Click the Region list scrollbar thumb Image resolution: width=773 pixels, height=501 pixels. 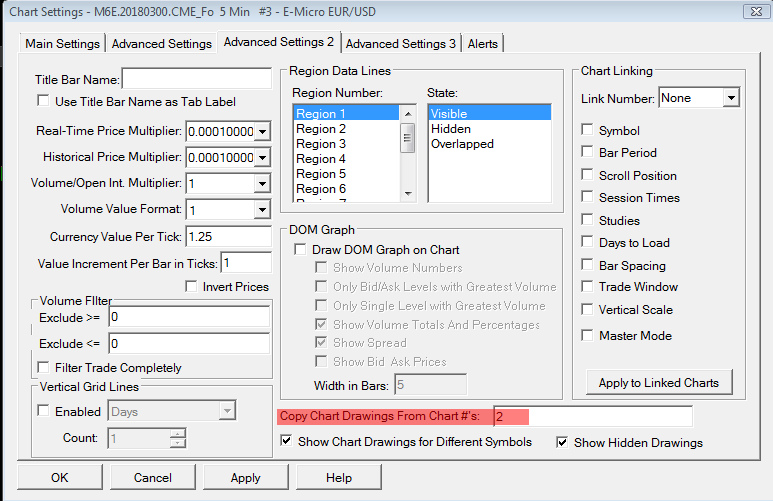coord(408,138)
